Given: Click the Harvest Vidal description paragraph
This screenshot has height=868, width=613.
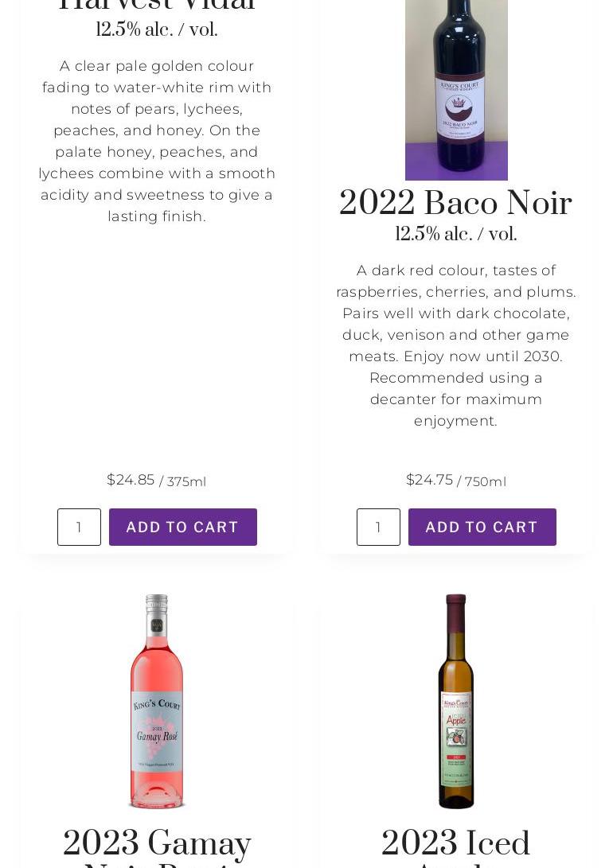Looking at the screenshot, I should click(x=157, y=141).
